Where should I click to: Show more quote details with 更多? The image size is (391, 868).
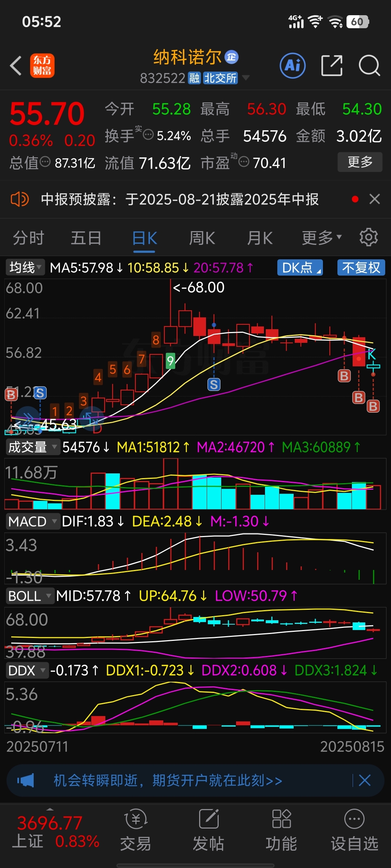tap(360, 162)
